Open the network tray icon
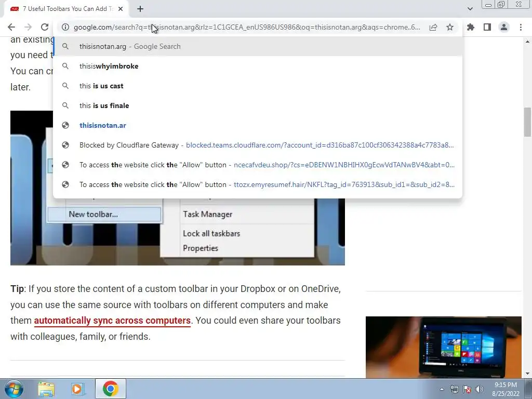 tap(454, 389)
